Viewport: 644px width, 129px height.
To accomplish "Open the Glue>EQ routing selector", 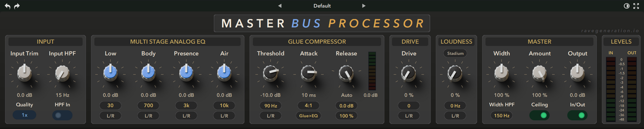I will pyautogui.click(x=308, y=116).
